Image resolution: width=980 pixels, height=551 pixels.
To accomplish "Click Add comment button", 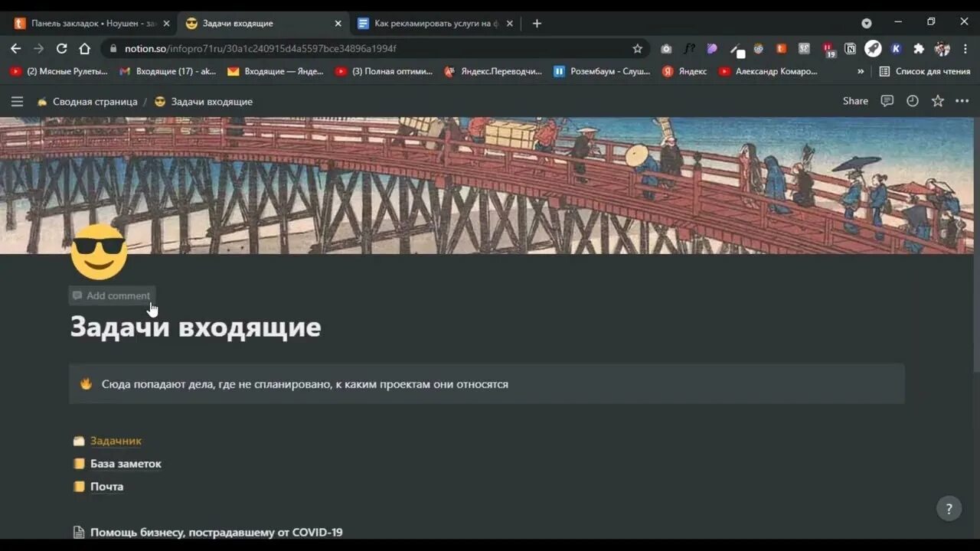I will (x=112, y=295).
